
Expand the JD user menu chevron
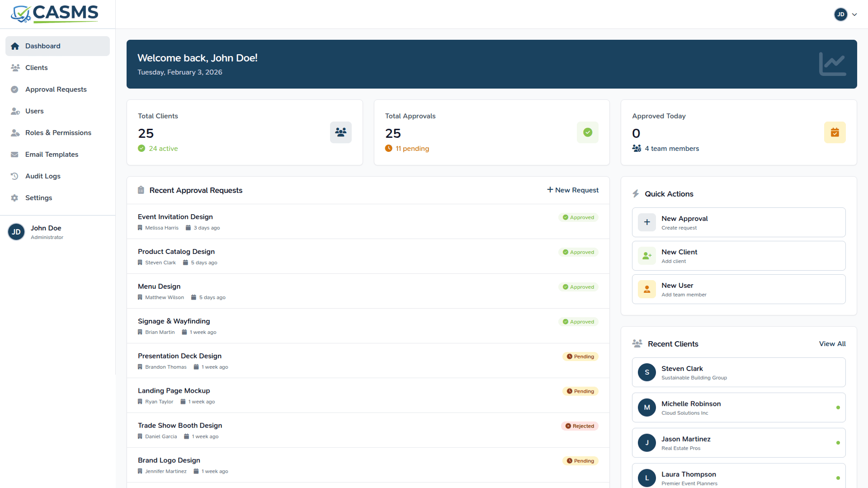click(854, 14)
